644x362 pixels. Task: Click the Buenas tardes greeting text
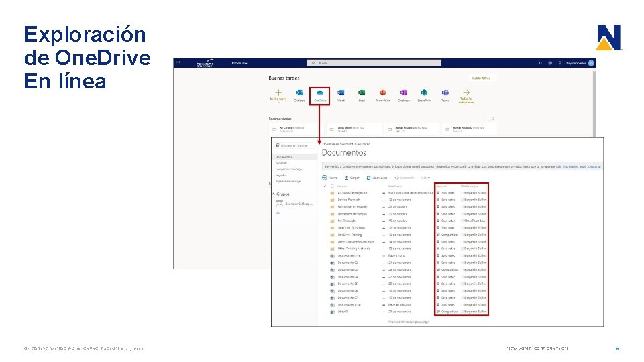click(284, 78)
